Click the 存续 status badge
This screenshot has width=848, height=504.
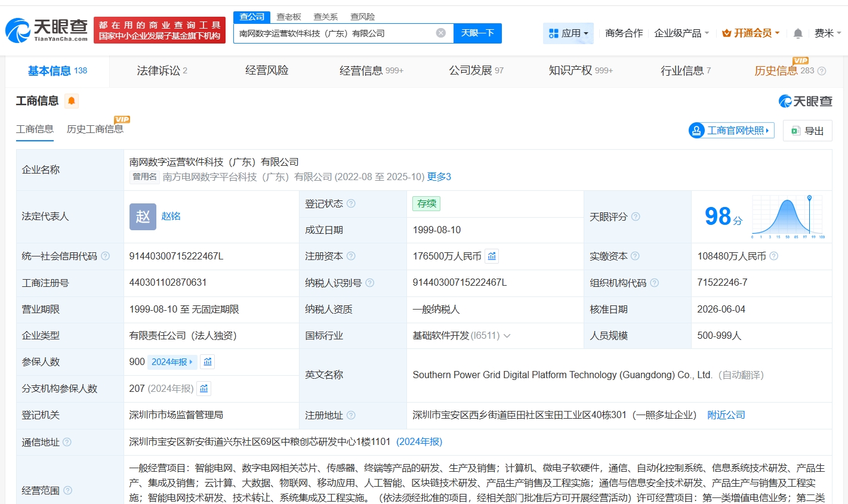(427, 203)
